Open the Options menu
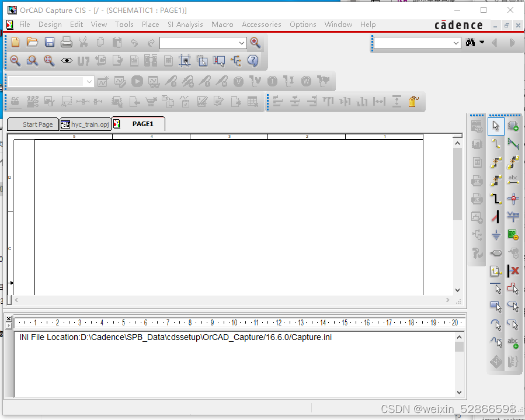This screenshot has width=525, height=420. [x=303, y=25]
